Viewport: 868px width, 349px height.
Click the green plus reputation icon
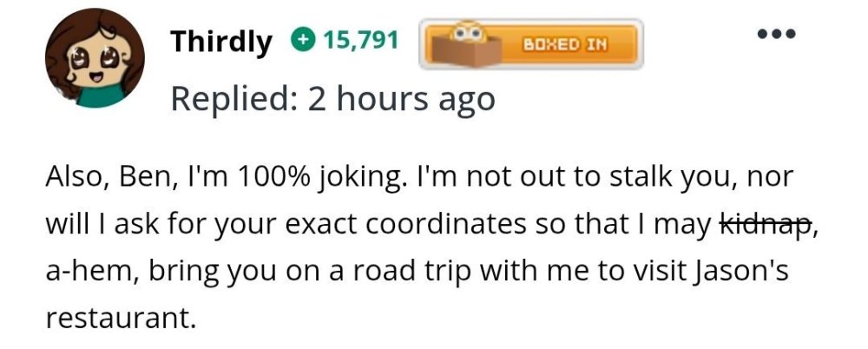click(x=303, y=40)
